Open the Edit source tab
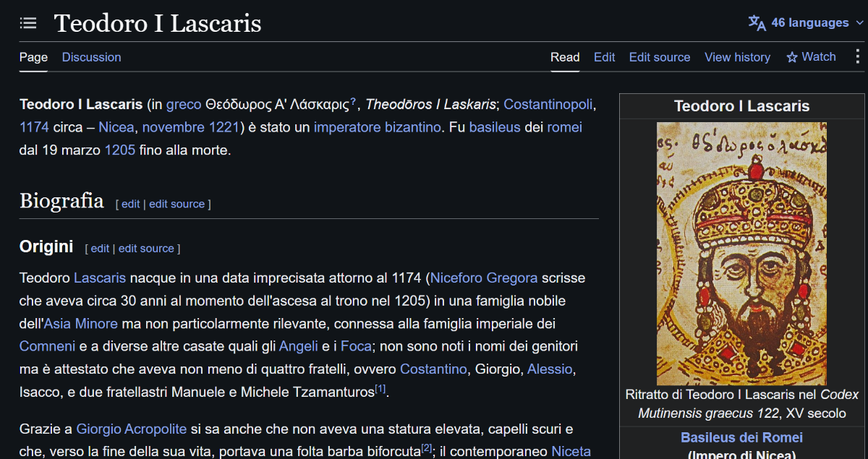Screen dimensions: 868x459 [x=660, y=57]
